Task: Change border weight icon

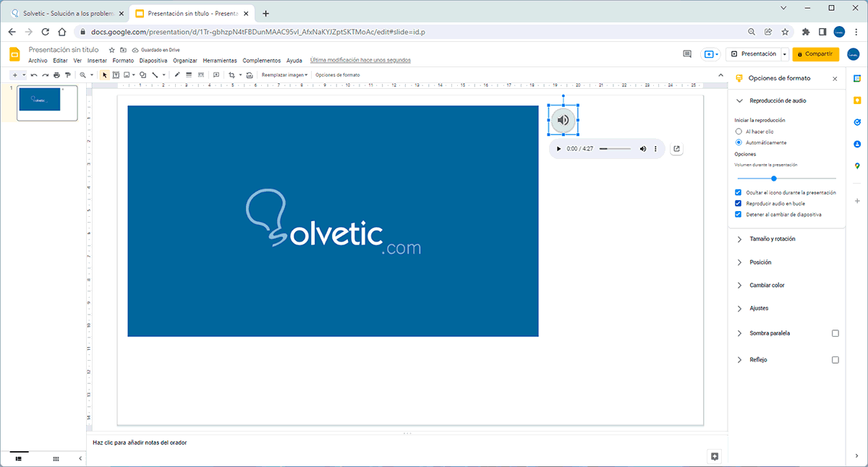Action: (x=189, y=75)
